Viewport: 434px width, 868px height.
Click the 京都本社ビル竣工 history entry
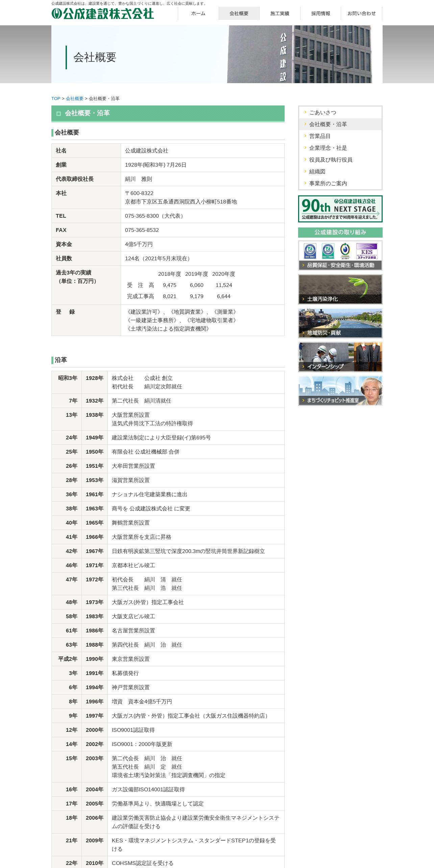click(x=134, y=565)
